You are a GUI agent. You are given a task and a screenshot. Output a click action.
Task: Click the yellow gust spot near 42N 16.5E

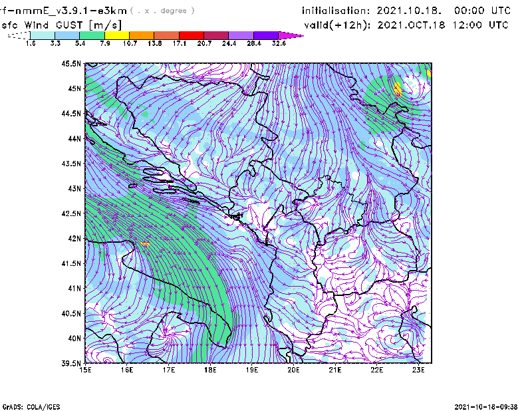pyautogui.click(x=145, y=243)
